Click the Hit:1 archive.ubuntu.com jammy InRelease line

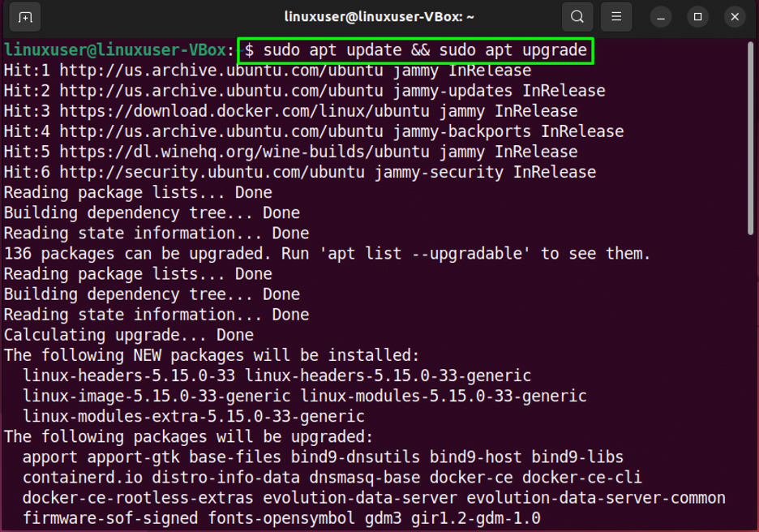268,71
